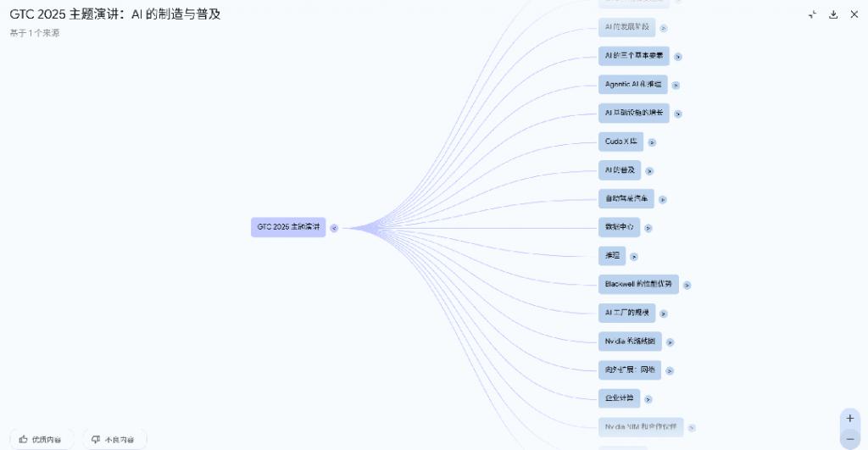This screenshot has width=868, height=450.
Task: Select the GTC 2025 root node
Action: coord(288,227)
